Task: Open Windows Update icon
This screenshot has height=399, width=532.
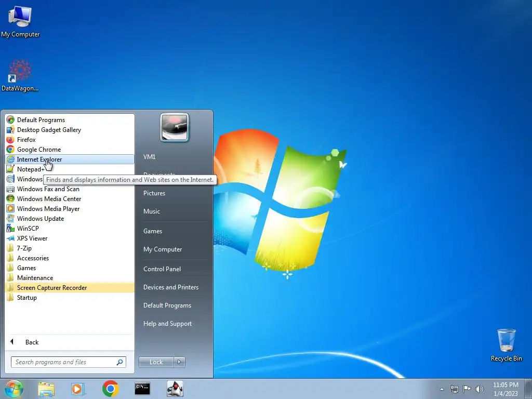Action: click(x=10, y=219)
